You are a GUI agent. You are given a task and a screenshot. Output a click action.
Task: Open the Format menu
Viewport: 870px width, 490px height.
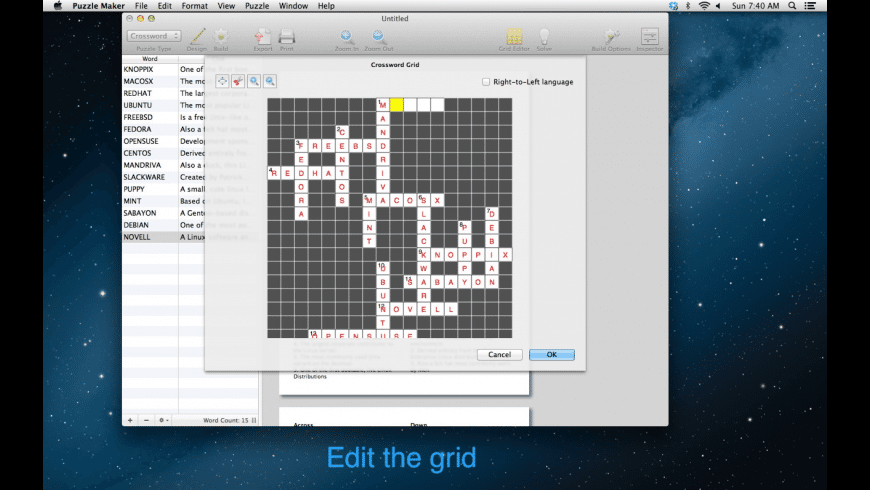[195, 6]
